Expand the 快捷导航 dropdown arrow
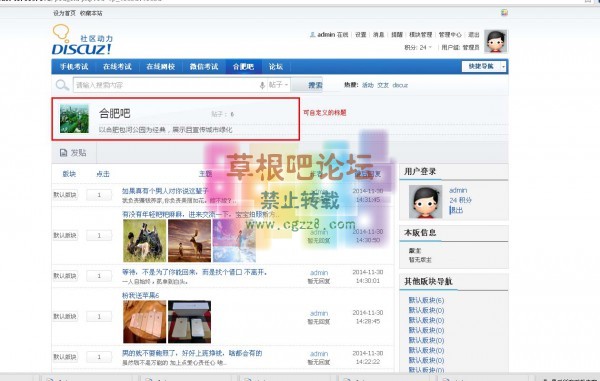 point(504,67)
